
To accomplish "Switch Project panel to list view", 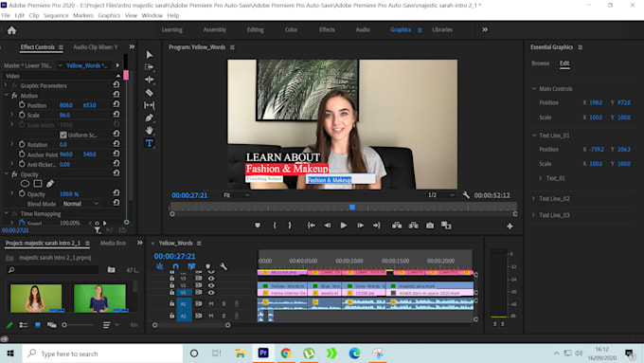I will [24, 325].
